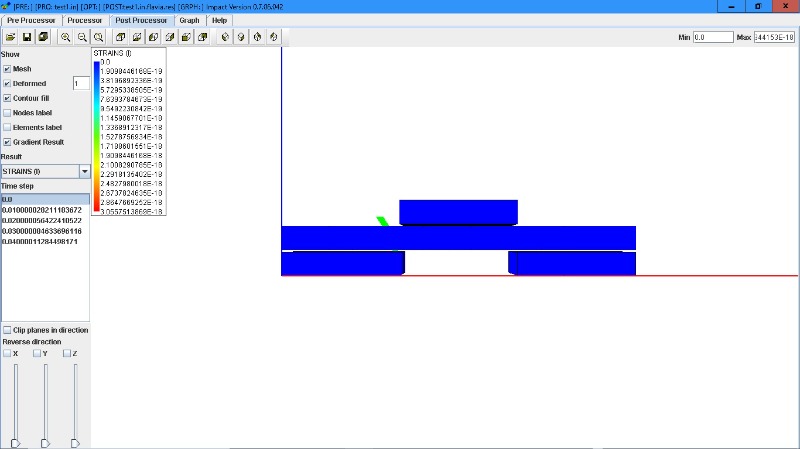Toggle the Mesh checkbox
800x449 pixels.
point(7,69)
